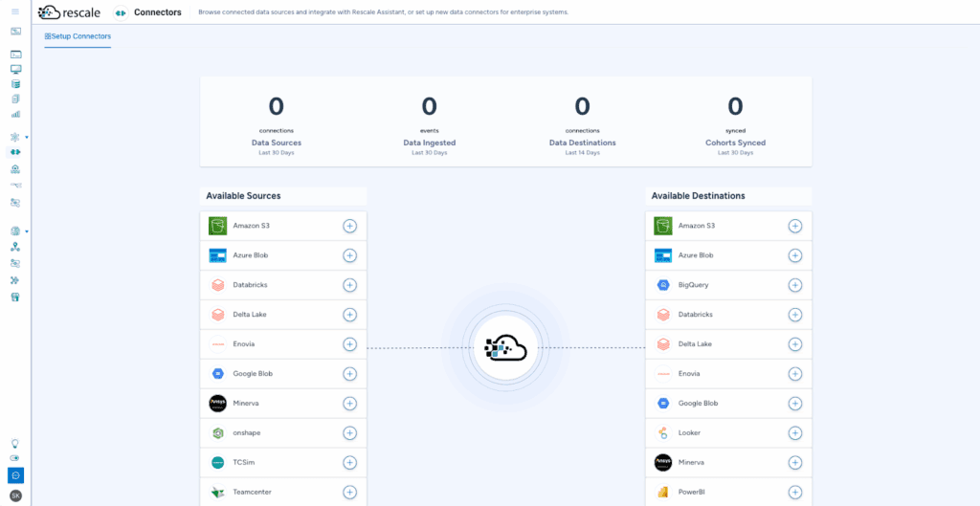The height and width of the screenshot is (506, 980).
Task: Expand the snowflake group arrow in the sidebar
Action: [x=27, y=137]
